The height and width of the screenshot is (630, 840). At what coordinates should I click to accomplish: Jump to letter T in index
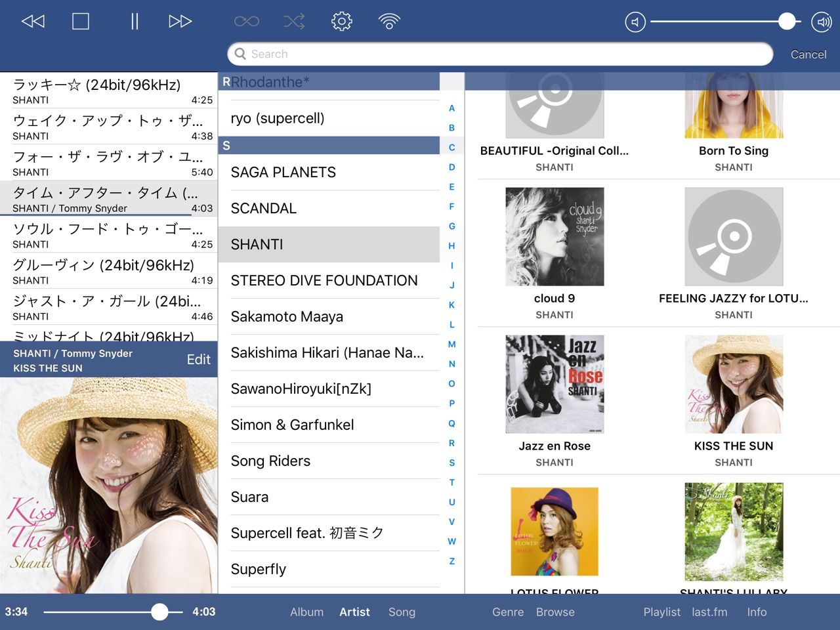click(451, 482)
